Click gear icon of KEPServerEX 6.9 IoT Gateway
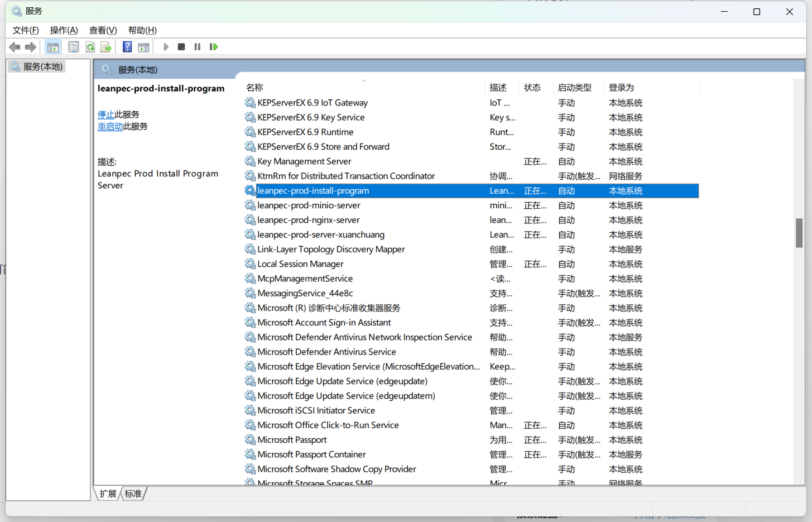The width and height of the screenshot is (812, 522). tap(250, 102)
